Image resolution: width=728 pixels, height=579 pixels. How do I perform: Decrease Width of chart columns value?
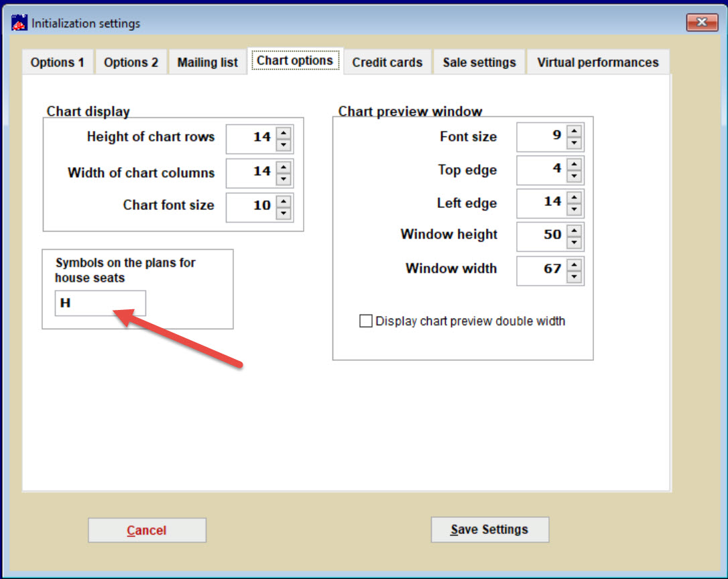[x=284, y=179]
